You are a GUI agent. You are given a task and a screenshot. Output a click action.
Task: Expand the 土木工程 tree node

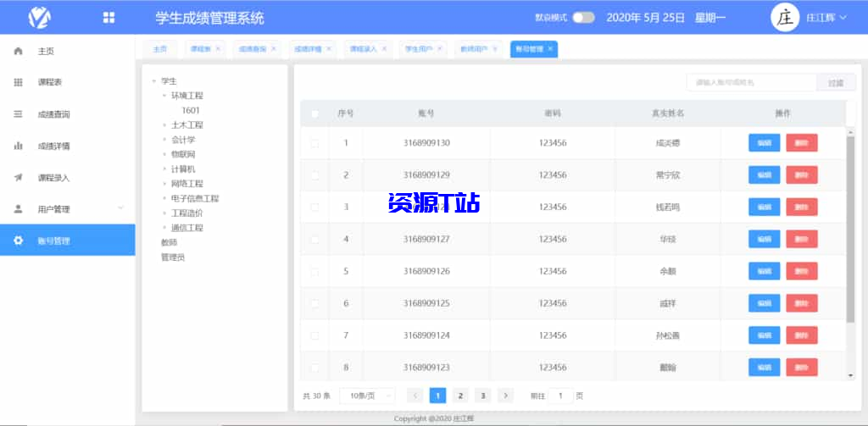tap(164, 125)
